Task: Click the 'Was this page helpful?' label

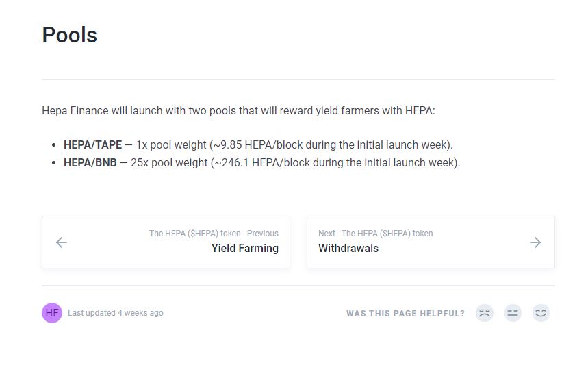Action: 405,314
